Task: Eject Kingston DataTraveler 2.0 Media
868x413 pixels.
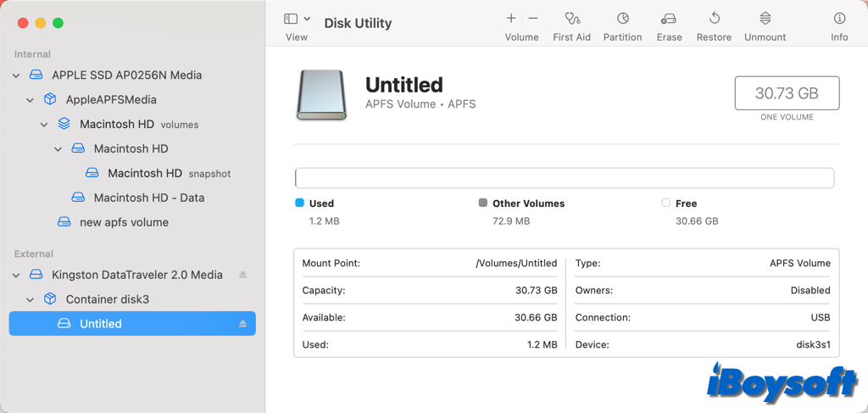Action: coord(242,275)
